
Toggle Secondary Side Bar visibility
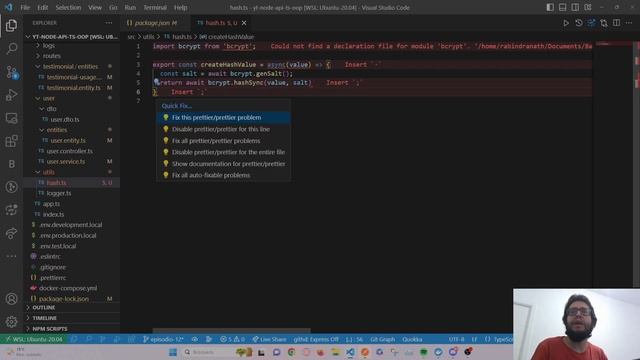[575, 7]
